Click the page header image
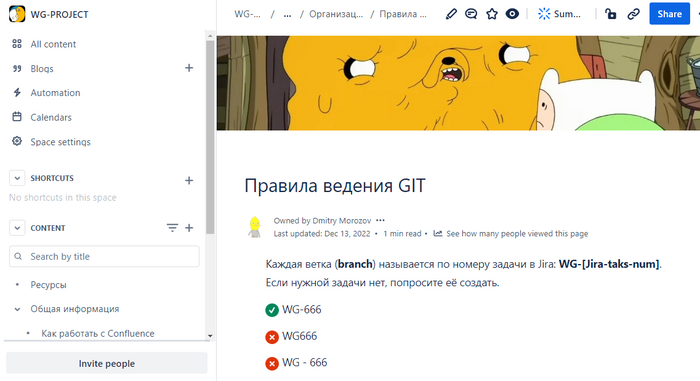The height and width of the screenshot is (381, 700). pyautogui.click(x=458, y=83)
